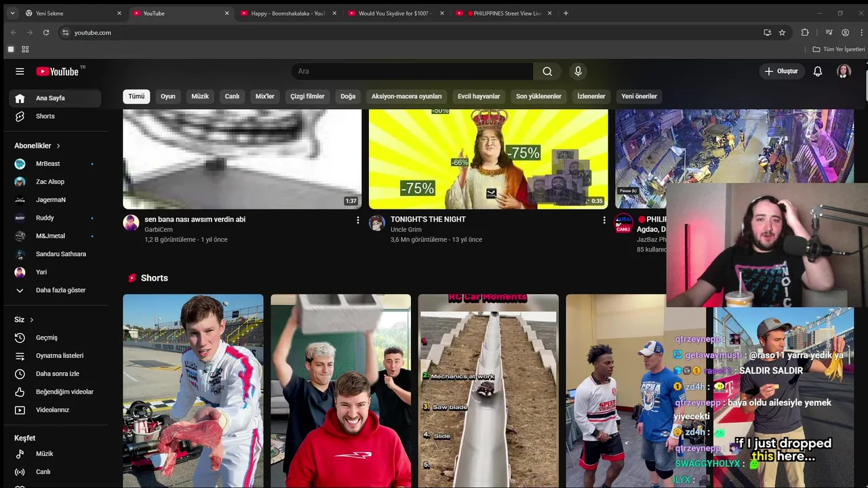Open Daha sonra izle list
The image size is (868, 488).
56,373
